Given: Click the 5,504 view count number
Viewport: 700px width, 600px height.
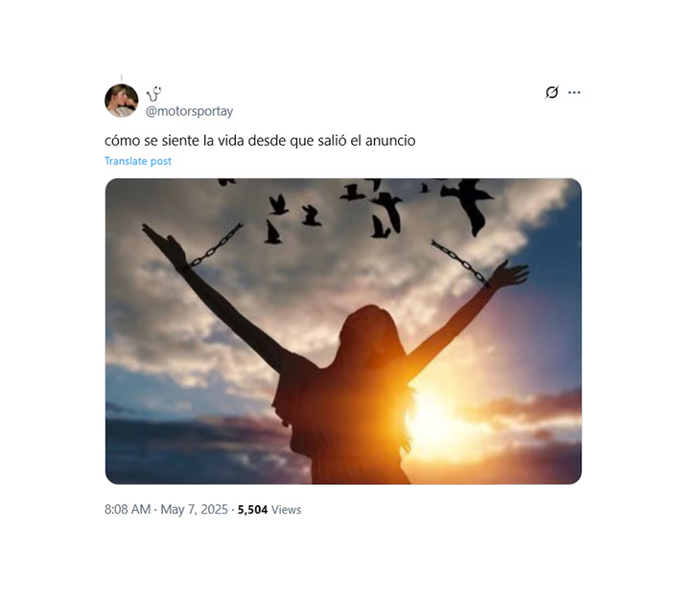Looking at the screenshot, I should coord(253,510).
